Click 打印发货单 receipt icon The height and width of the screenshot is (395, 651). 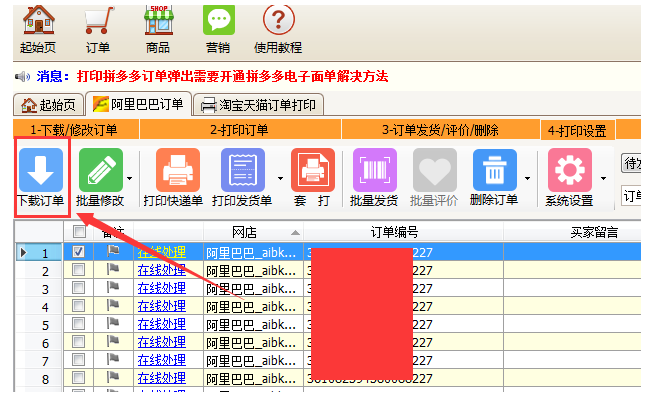pyautogui.click(x=243, y=170)
